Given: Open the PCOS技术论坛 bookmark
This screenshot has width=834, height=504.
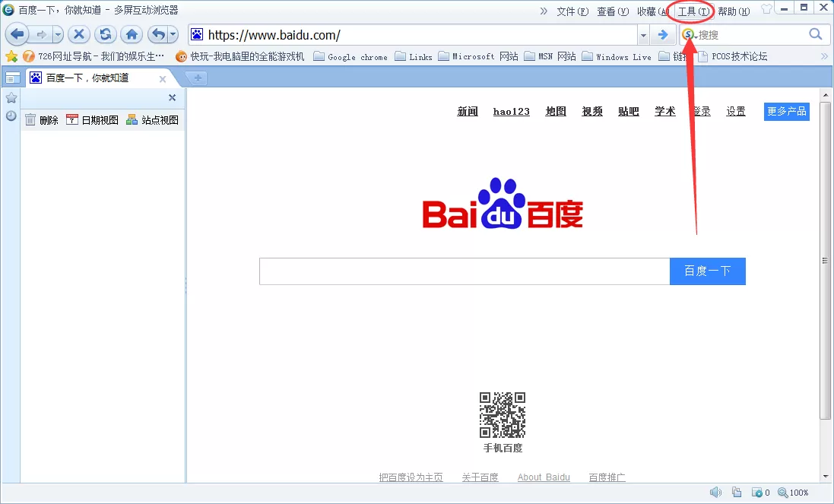Looking at the screenshot, I should coord(732,56).
